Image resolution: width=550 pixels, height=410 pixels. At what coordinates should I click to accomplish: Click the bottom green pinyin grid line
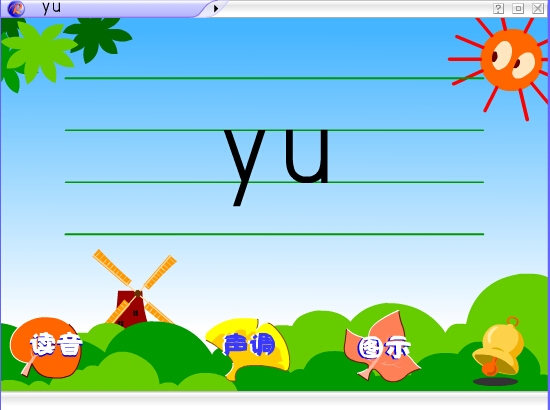pos(274,234)
